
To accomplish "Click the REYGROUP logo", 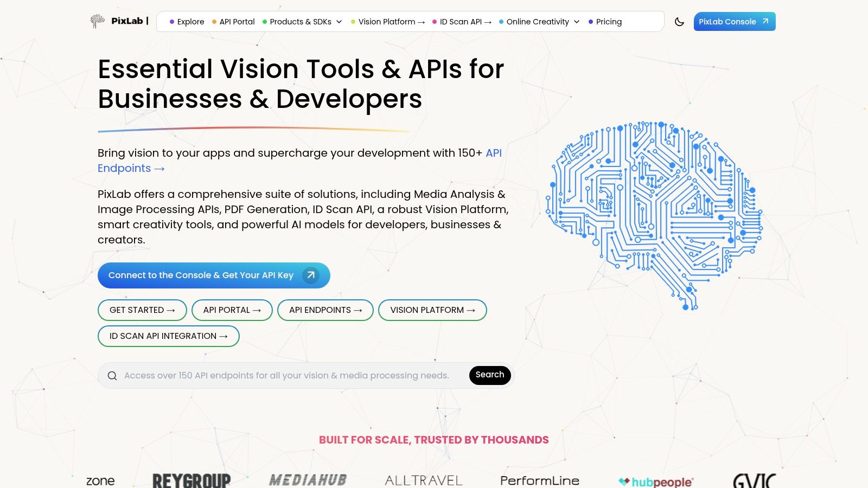I will [x=192, y=480].
